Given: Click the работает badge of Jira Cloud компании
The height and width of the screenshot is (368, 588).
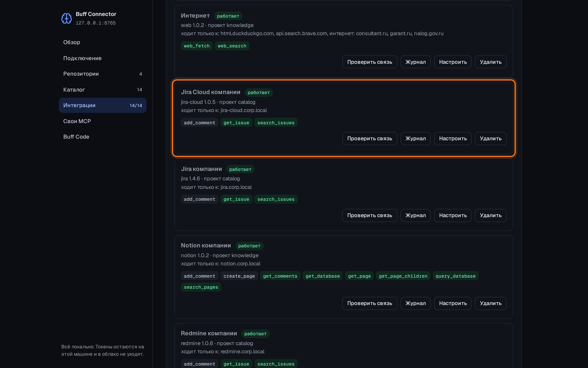Looking at the screenshot, I should tap(258, 92).
